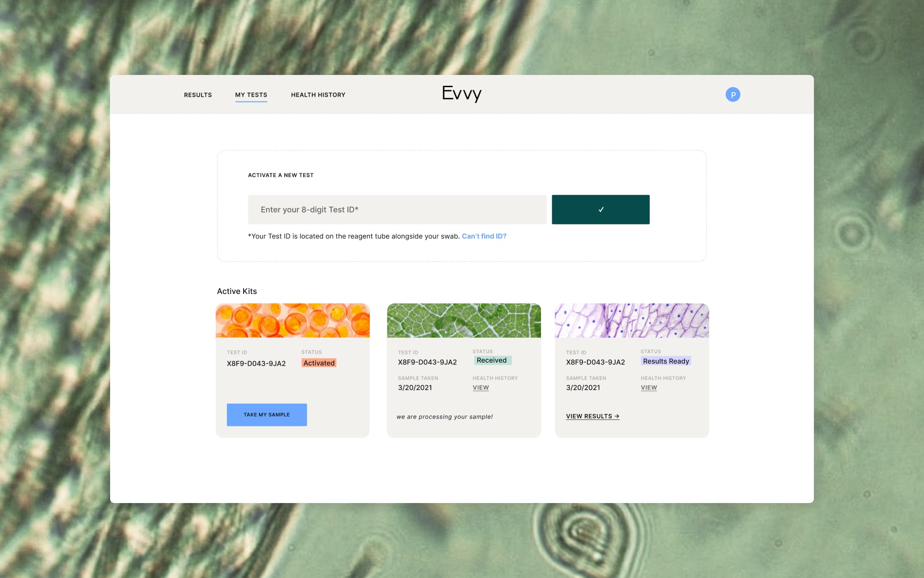Click the View Results arrow link
The height and width of the screenshot is (578, 924).
point(592,416)
